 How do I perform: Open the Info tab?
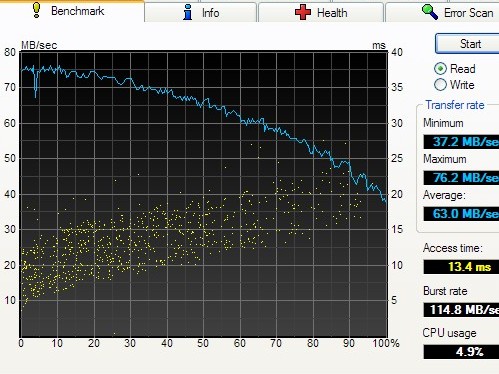click(201, 13)
